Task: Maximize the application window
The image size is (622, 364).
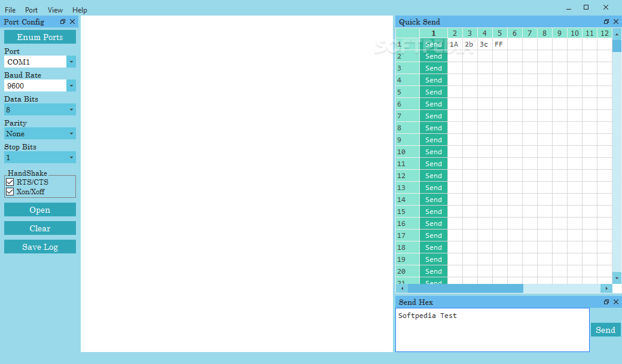Action: click(x=586, y=8)
